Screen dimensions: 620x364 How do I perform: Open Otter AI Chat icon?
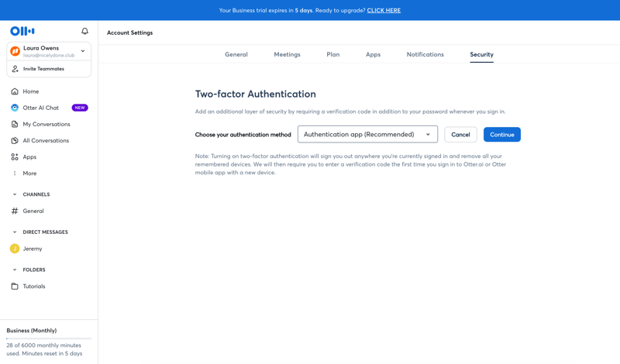point(15,108)
